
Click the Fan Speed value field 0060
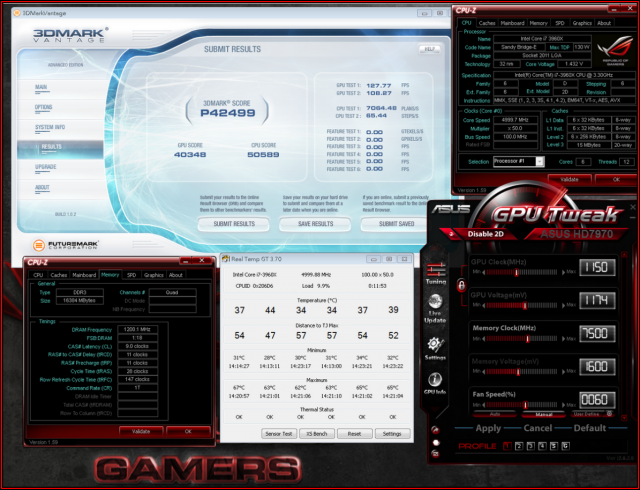pyautogui.click(x=597, y=400)
